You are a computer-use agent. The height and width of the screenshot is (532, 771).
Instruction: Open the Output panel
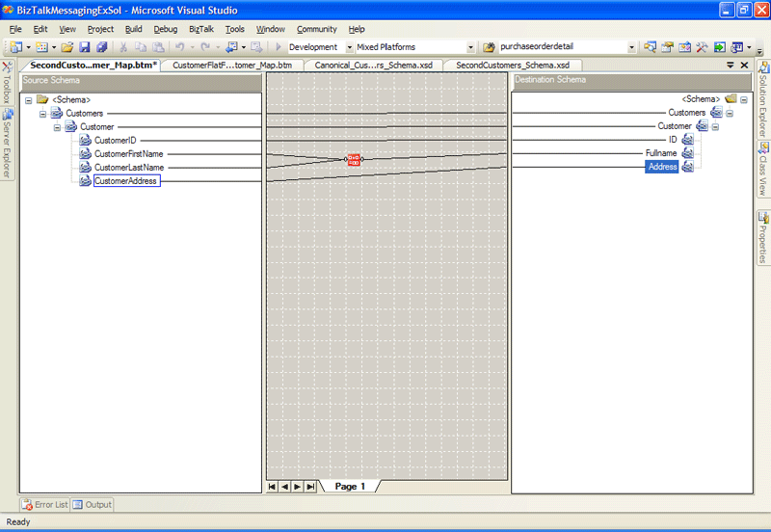point(92,504)
